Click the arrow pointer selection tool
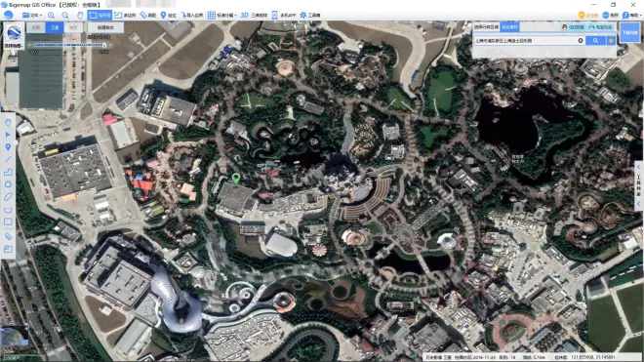Screen dimensions: 644x362 pos(8,135)
